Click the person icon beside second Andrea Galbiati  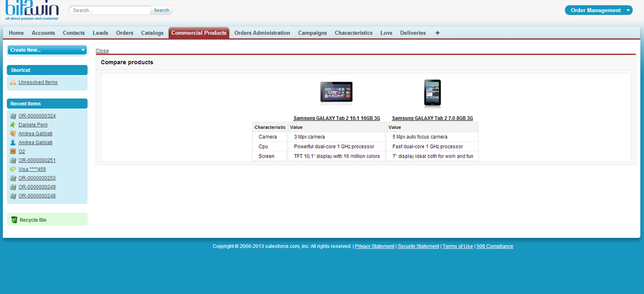(x=13, y=143)
